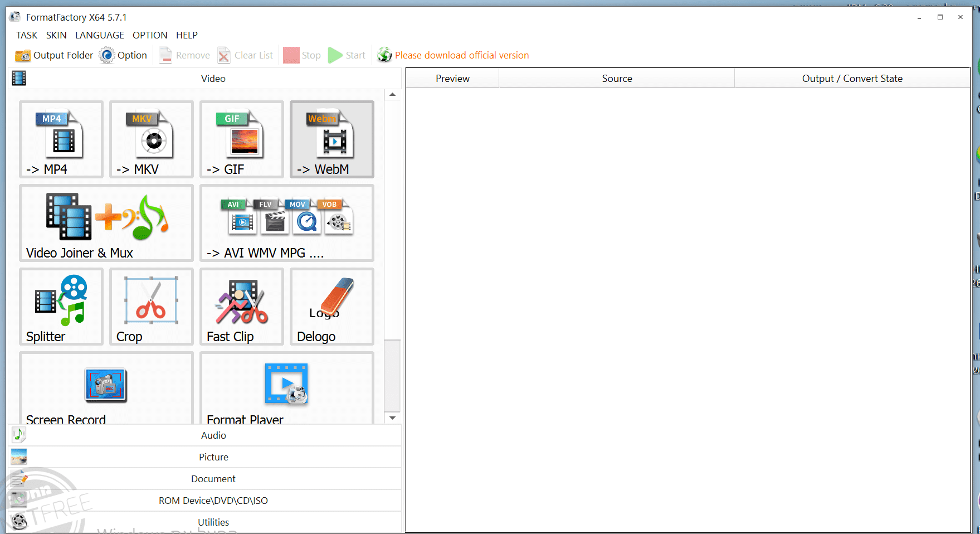This screenshot has width=980, height=534.
Task: Open the SKIN menu
Action: pos(56,35)
